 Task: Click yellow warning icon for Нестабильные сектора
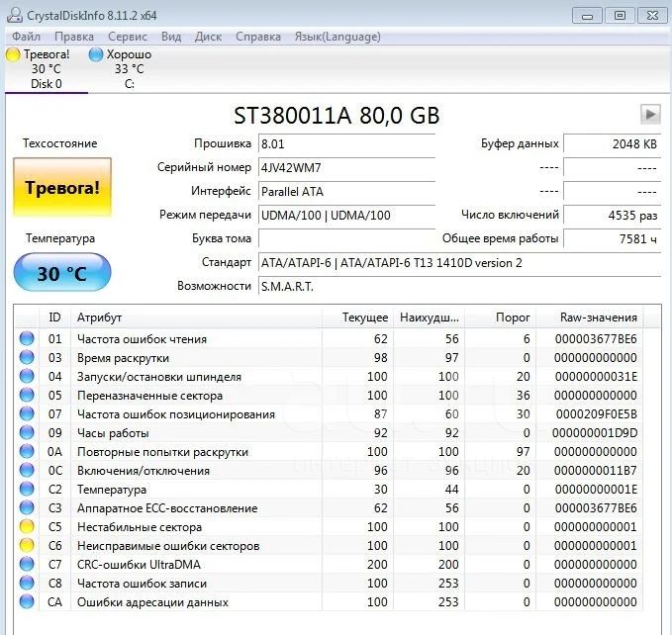(27, 526)
